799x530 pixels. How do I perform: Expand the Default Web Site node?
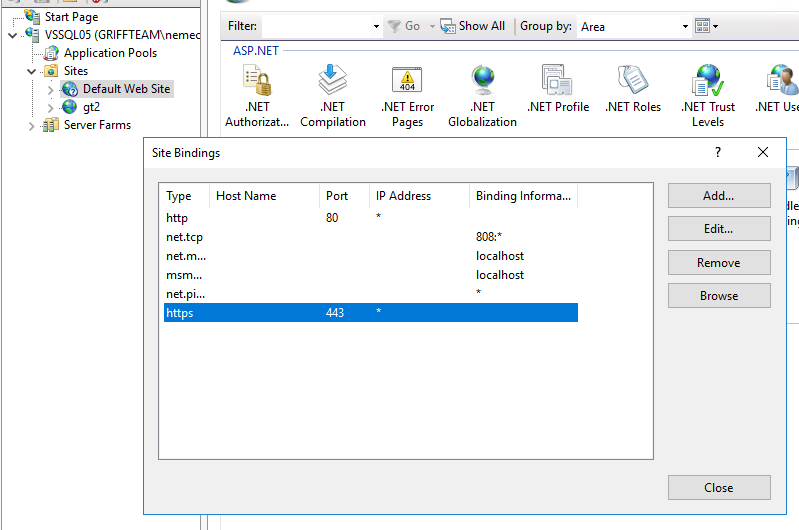coord(51,89)
